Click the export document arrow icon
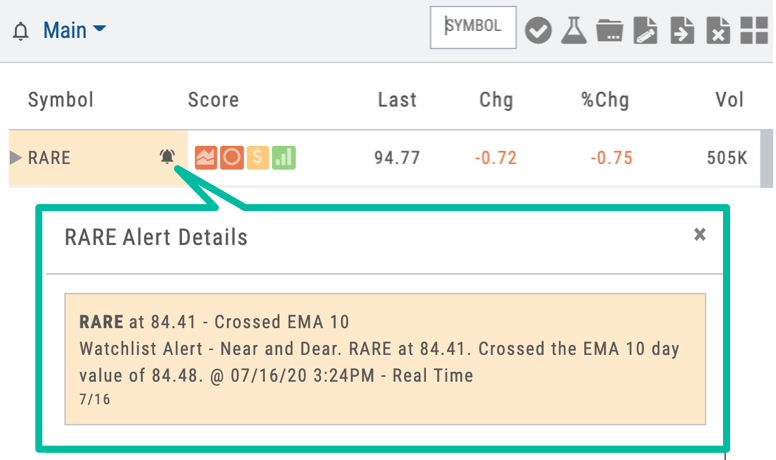Viewport: 776px width, 460px height. pos(682,31)
